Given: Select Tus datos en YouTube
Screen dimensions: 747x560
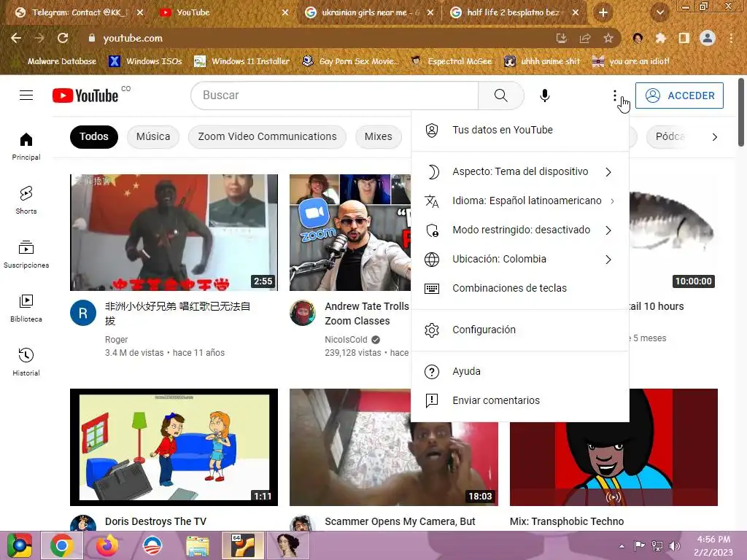Looking at the screenshot, I should pyautogui.click(x=519, y=130).
